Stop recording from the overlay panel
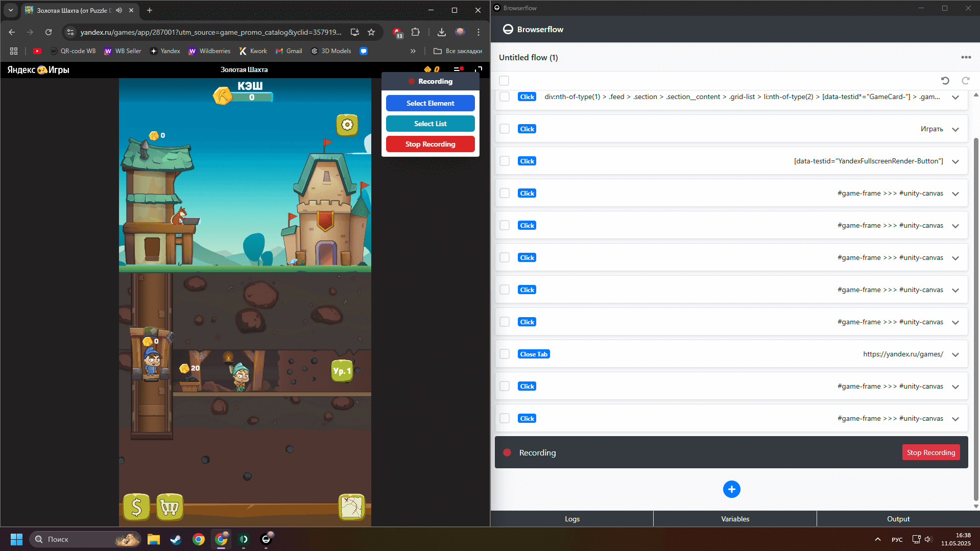This screenshot has width=980, height=551. pos(430,144)
